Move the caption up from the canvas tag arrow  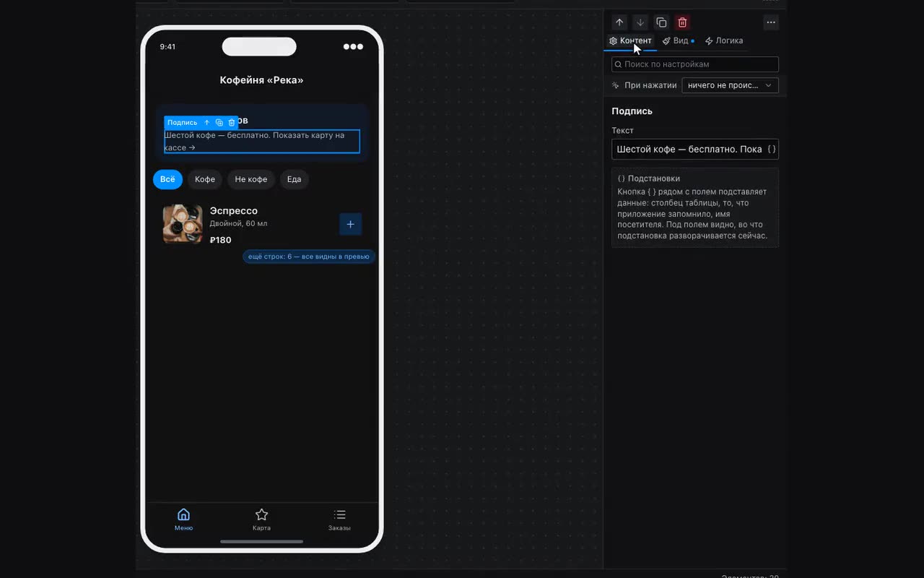coord(207,123)
